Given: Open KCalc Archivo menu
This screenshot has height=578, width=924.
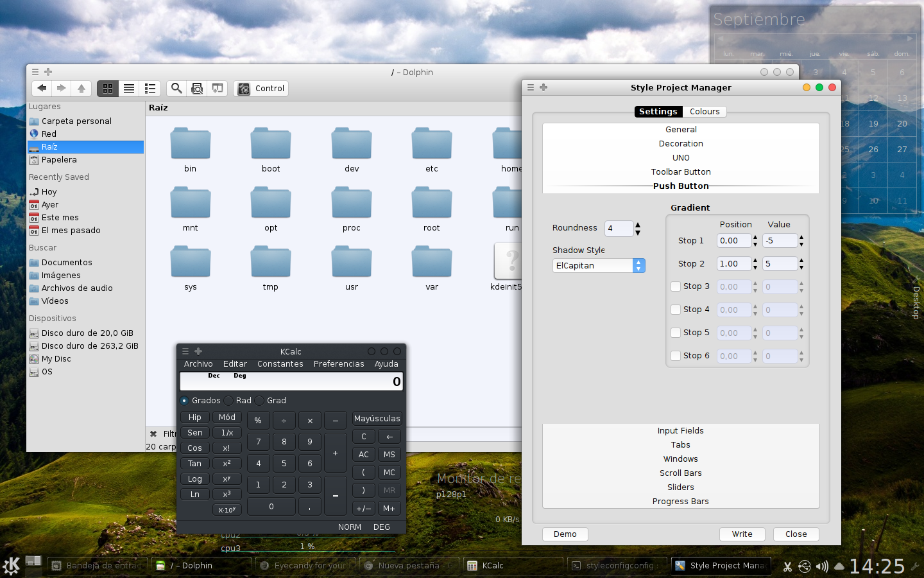Looking at the screenshot, I should click(198, 364).
